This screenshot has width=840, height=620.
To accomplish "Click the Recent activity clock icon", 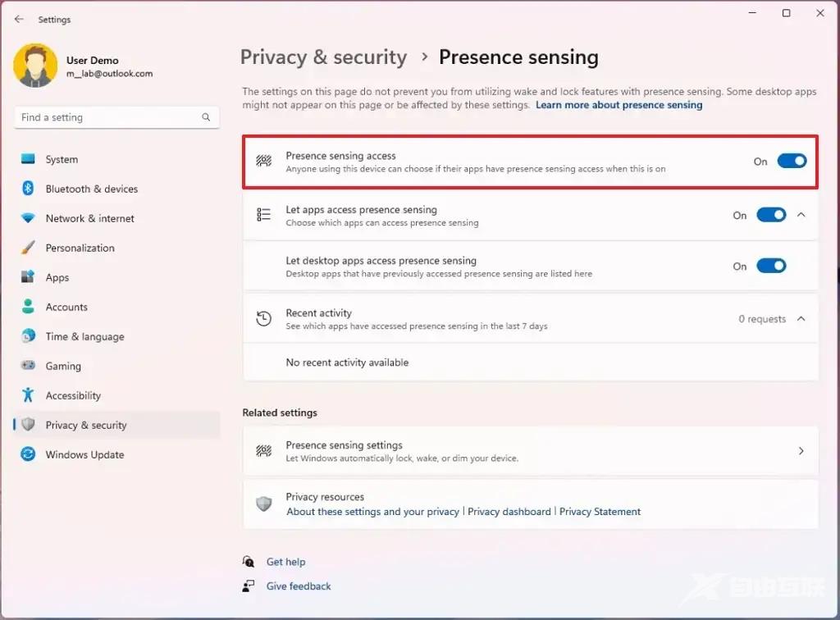I will point(263,318).
